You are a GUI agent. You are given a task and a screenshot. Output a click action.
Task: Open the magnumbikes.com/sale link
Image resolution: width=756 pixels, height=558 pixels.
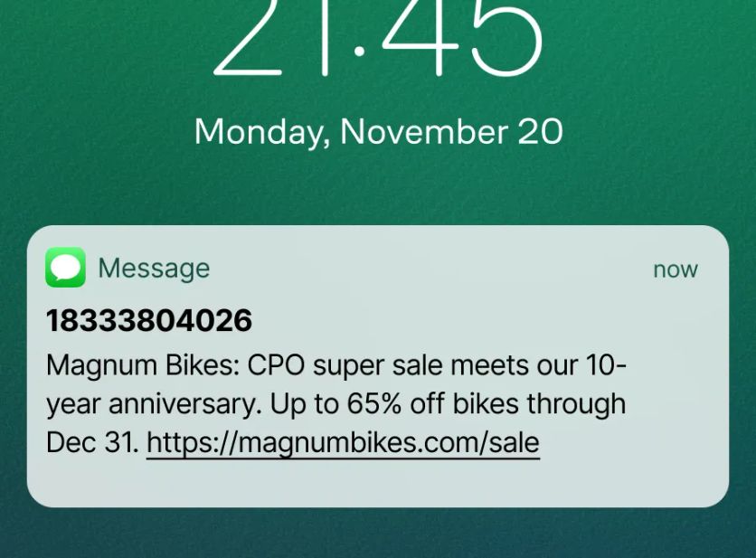click(343, 443)
